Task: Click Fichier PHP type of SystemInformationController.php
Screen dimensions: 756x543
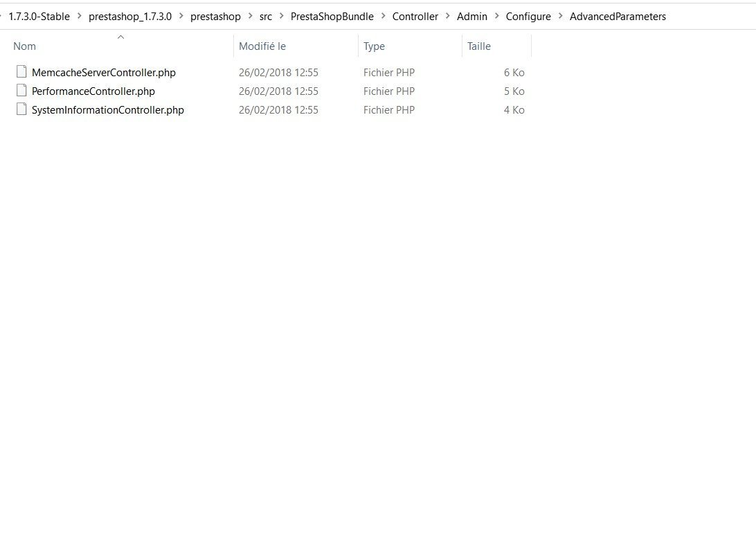Action: 389,110
